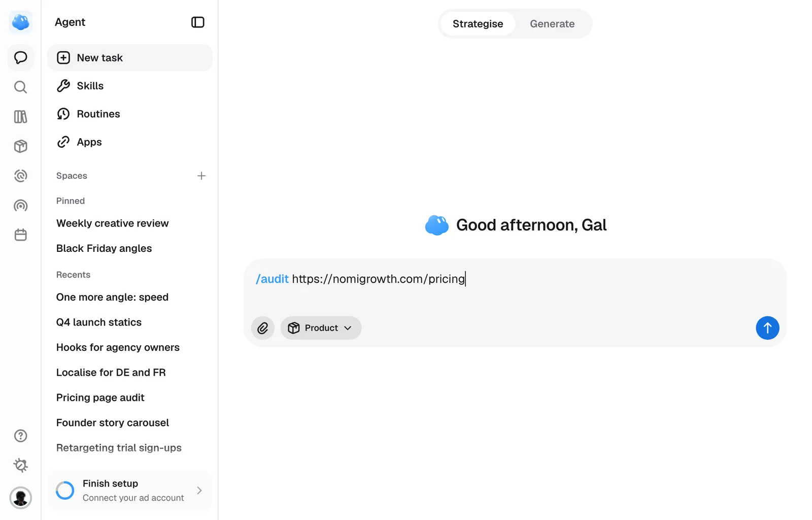The width and height of the screenshot is (812, 520).
Task: Open the settings gear icon
Action: pyautogui.click(x=21, y=465)
